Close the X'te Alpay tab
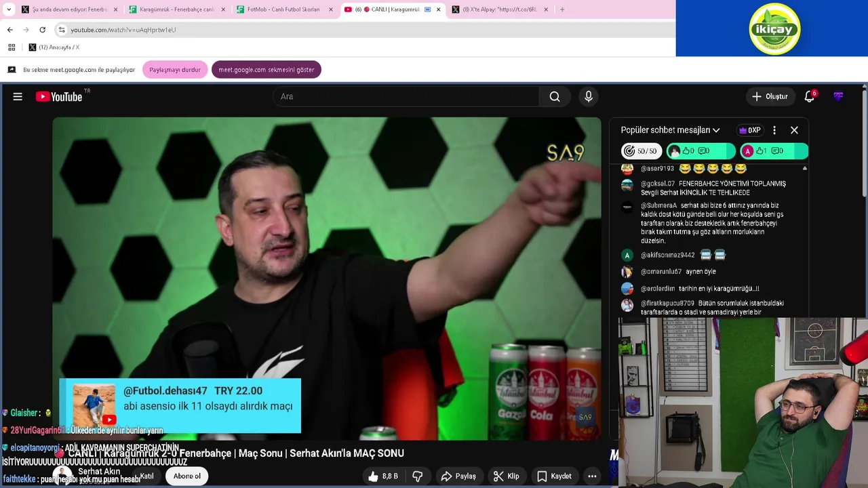The height and width of the screenshot is (488, 868). [547, 9]
